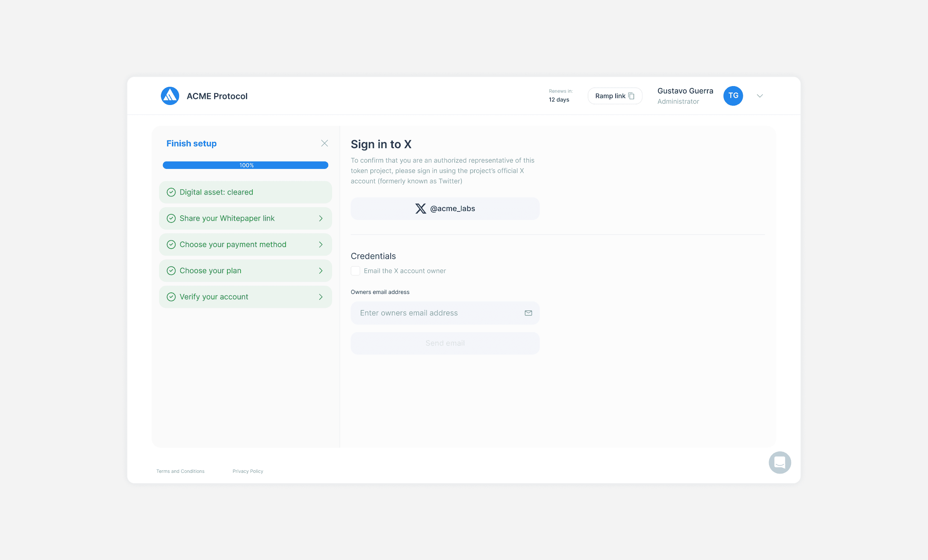The width and height of the screenshot is (928, 560).
Task: Open Privacy Policy link
Action: [247, 471]
